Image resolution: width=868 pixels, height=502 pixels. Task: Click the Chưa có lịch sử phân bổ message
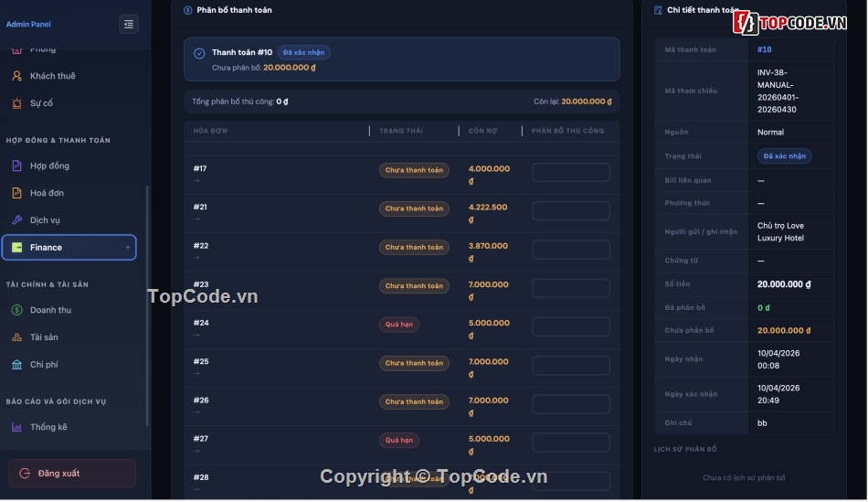tap(744, 478)
